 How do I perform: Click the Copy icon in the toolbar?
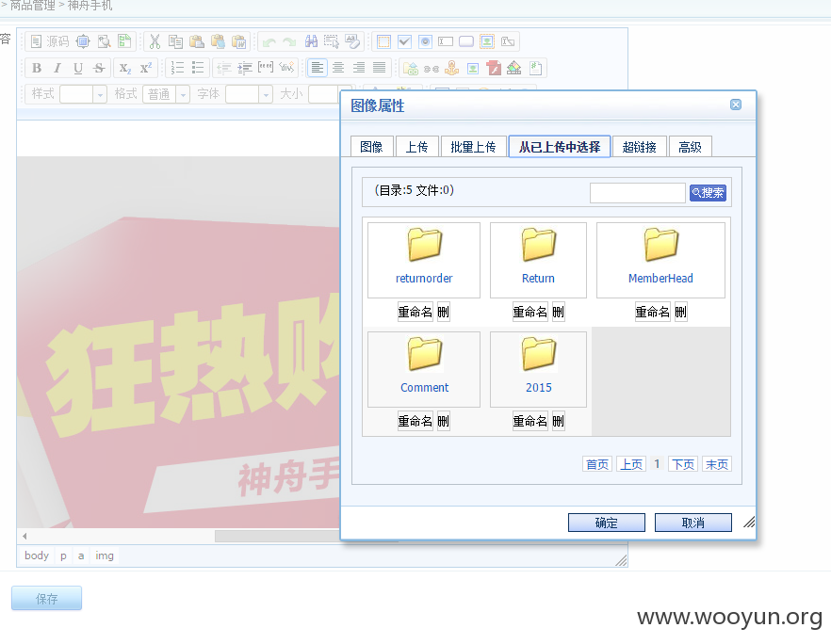tap(175, 41)
